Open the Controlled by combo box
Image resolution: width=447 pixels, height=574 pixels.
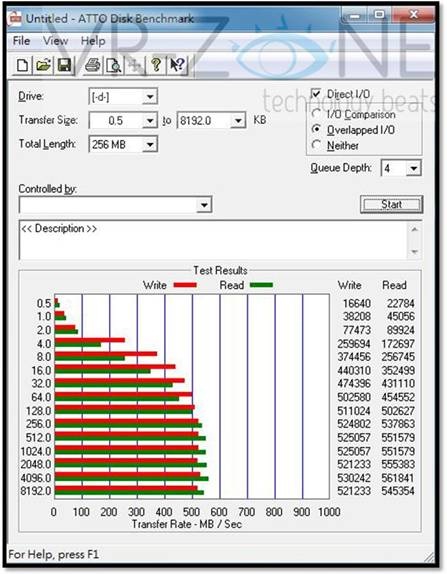coord(115,205)
